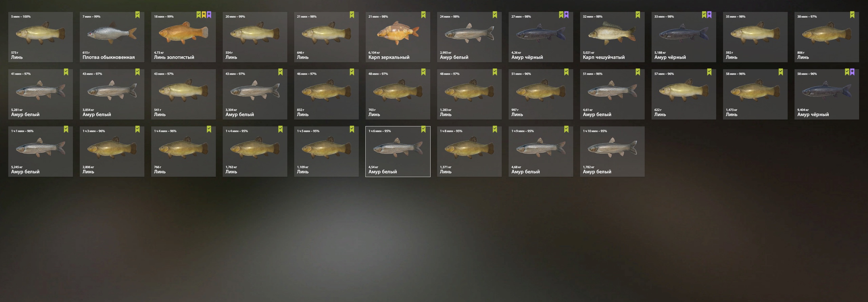
Task: Select the Линь 541 г fish card
Action: click(183, 94)
